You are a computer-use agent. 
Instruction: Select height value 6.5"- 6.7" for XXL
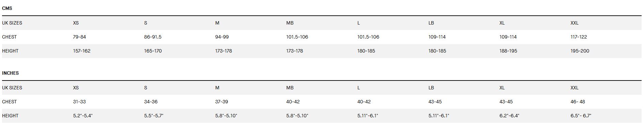(581, 116)
